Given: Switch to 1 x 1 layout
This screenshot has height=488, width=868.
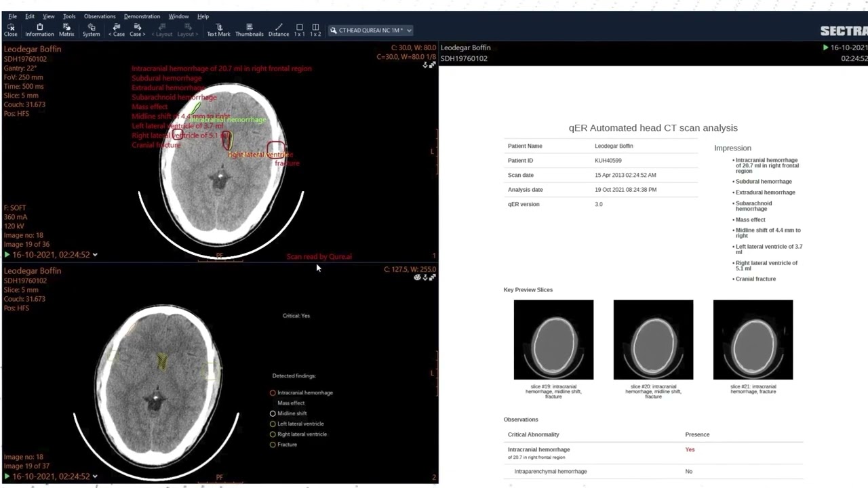Looking at the screenshot, I should coord(299,30).
